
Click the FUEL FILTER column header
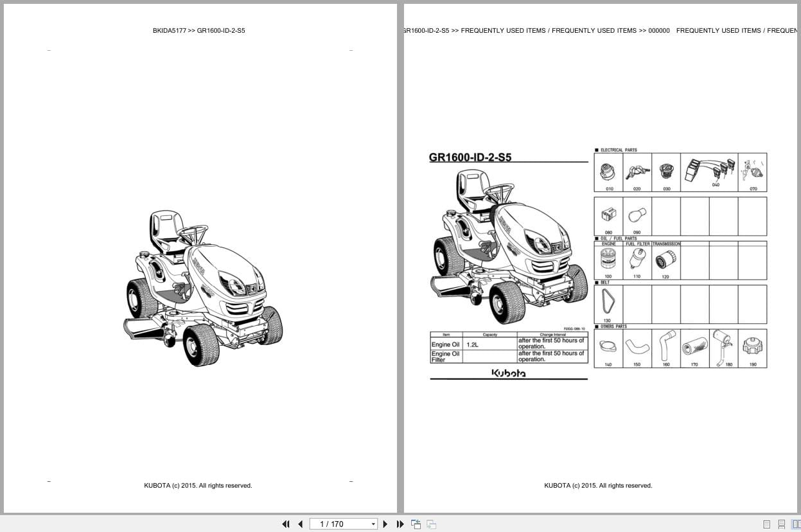pos(637,244)
